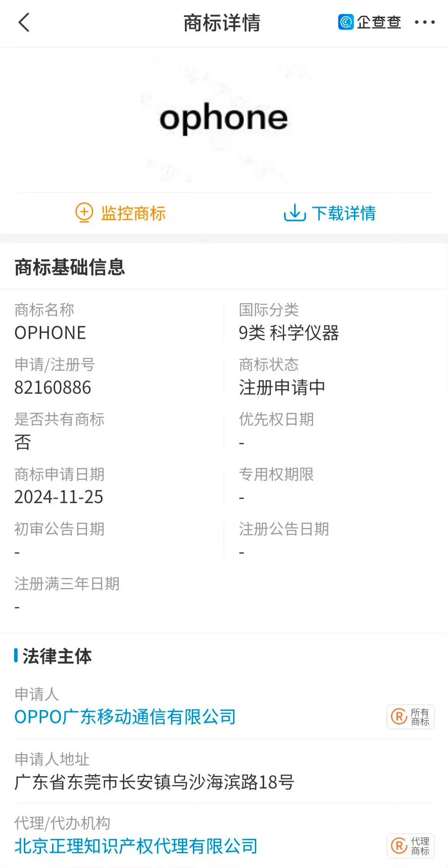Open the three-dot more options menu
448x868 pixels.
pos(425,22)
